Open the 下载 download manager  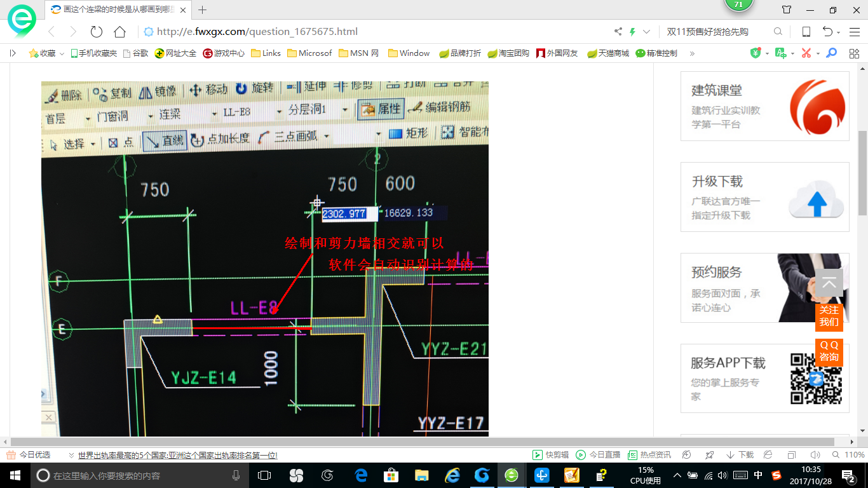740,455
